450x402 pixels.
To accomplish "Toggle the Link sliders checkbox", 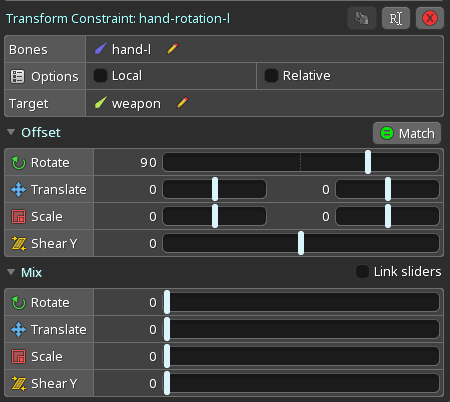I will point(362,272).
